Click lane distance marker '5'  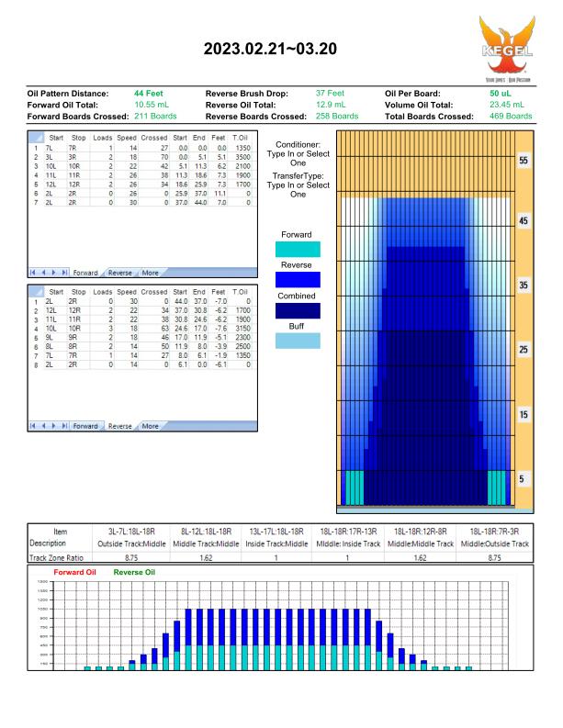point(522,478)
